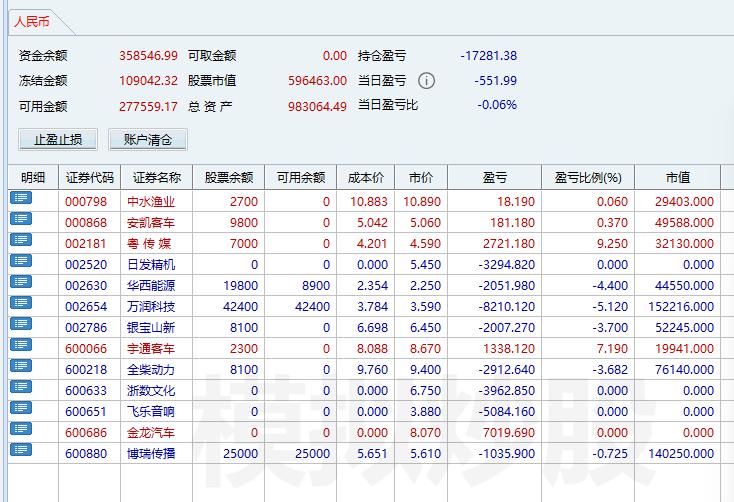Sort by 可用余额 column header

[301, 177]
